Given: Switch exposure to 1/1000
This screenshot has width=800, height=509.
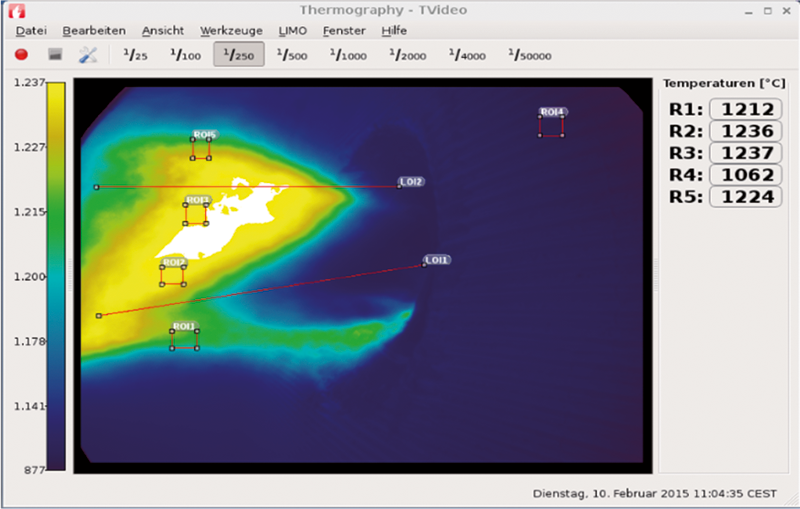Looking at the screenshot, I should click(x=348, y=55).
